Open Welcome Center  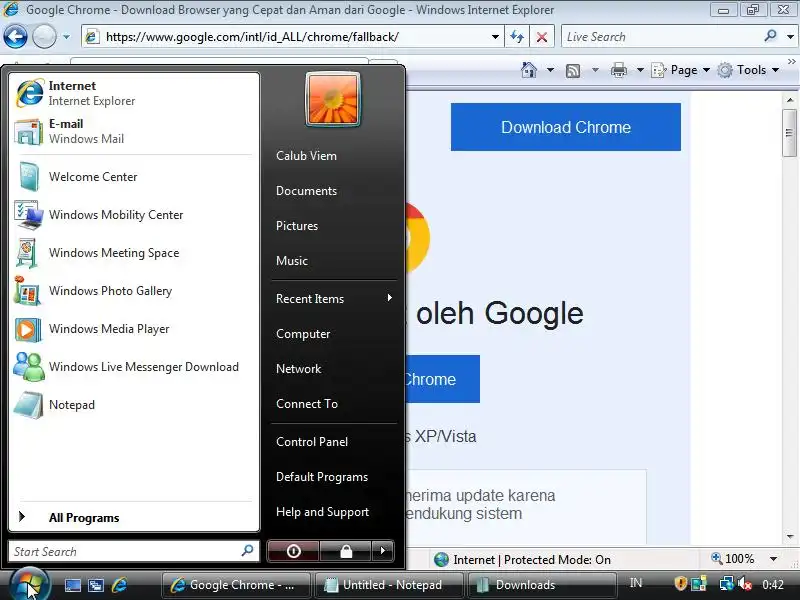click(134, 177)
